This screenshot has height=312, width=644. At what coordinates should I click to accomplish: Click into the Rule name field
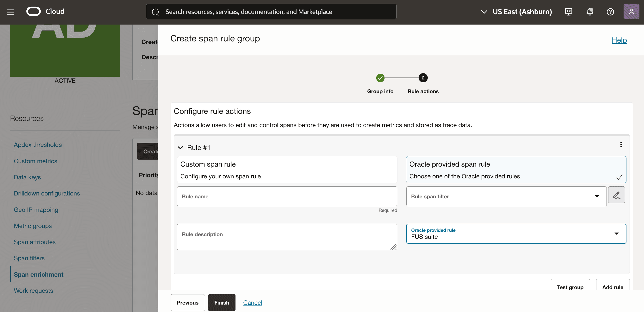tap(287, 196)
